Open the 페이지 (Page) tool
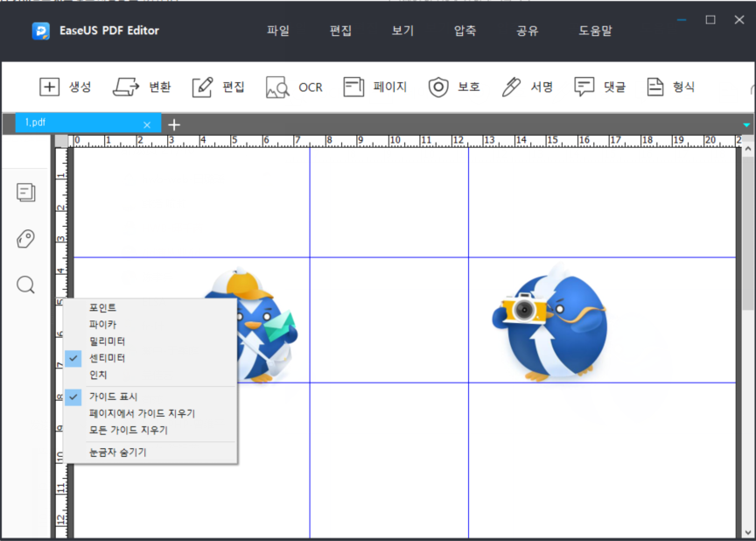The width and height of the screenshot is (756, 541). coord(353,87)
